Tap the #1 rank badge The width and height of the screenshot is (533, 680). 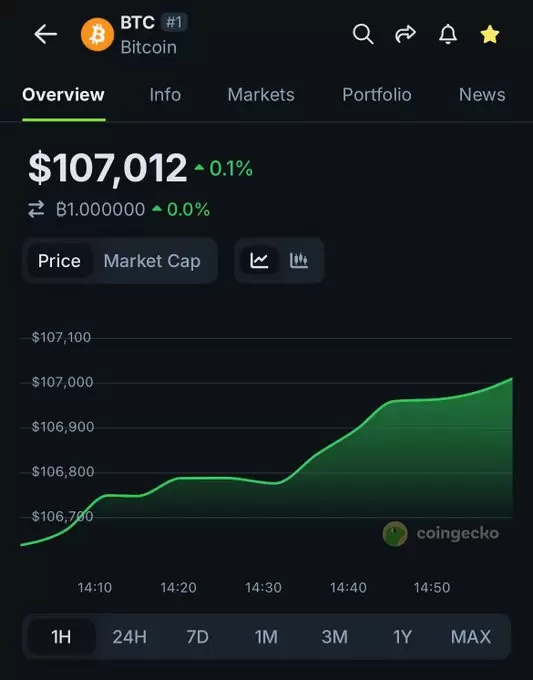coord(174,22)
